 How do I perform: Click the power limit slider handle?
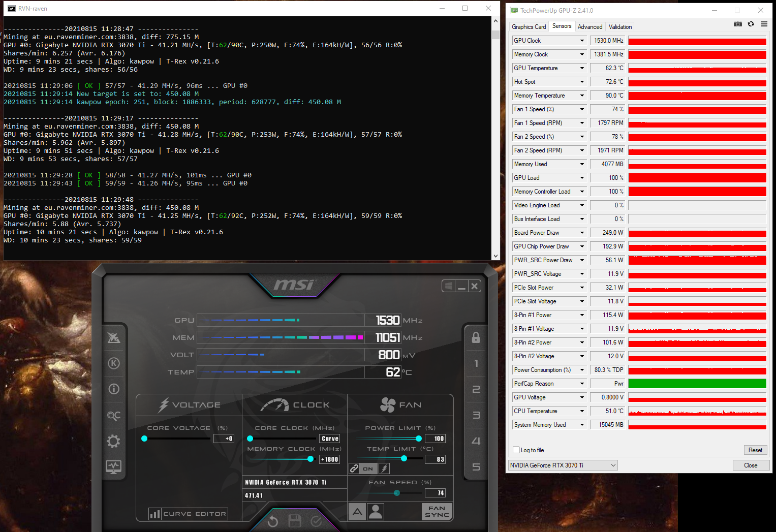419,439
